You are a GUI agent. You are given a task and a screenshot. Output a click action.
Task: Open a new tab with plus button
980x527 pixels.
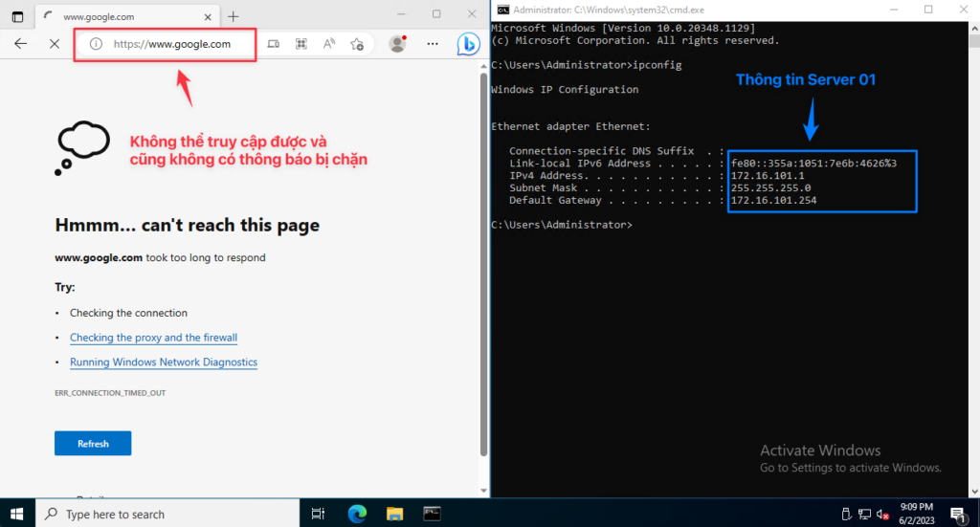[x=234, y=17]
